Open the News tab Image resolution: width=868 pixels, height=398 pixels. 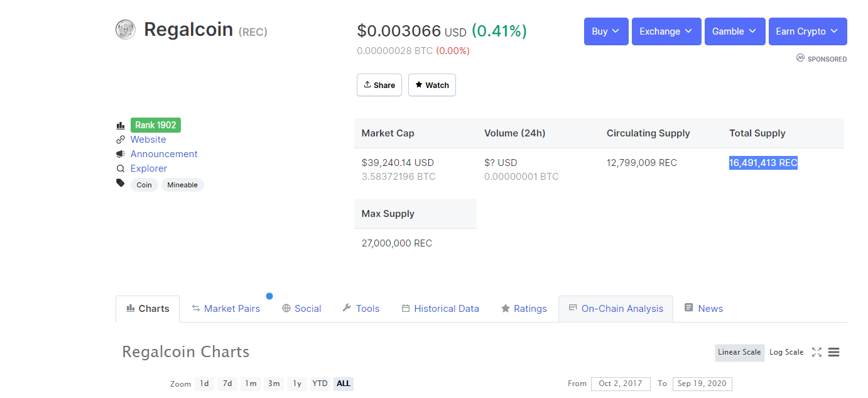click(703, 309)
